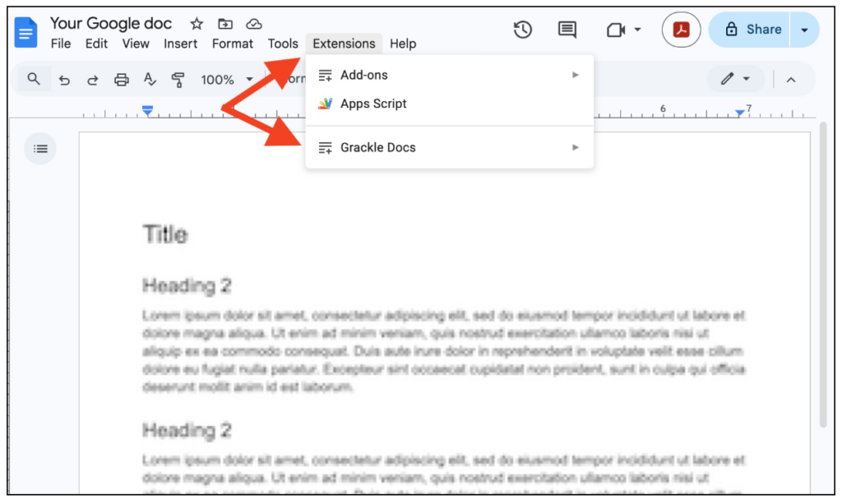Star this Google doc
Viewport: 842px width, 504px height.
[x=196, y=23]
